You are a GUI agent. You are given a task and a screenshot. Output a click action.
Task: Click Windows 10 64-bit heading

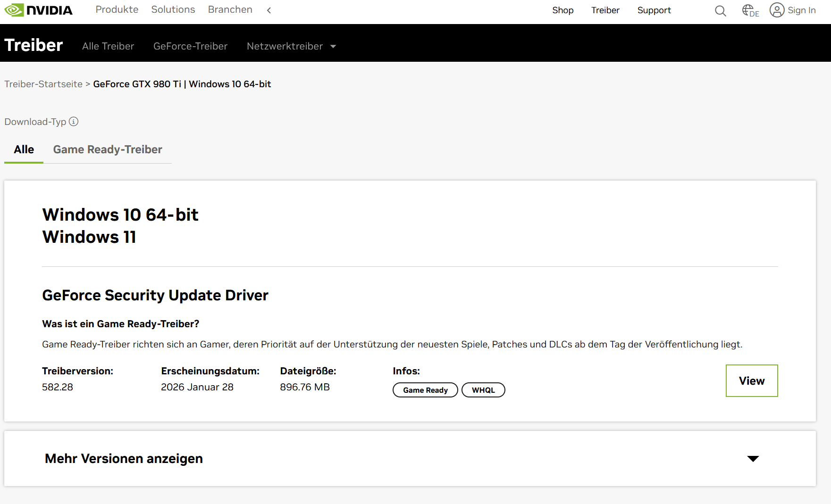[x=120, y=215]
